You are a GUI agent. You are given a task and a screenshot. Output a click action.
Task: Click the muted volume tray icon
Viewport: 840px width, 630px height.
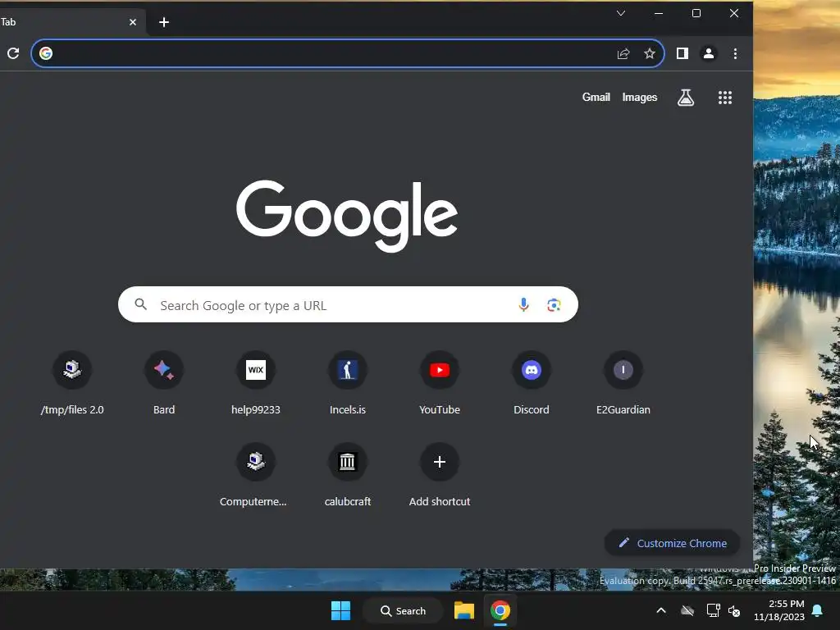click(734, 610)
